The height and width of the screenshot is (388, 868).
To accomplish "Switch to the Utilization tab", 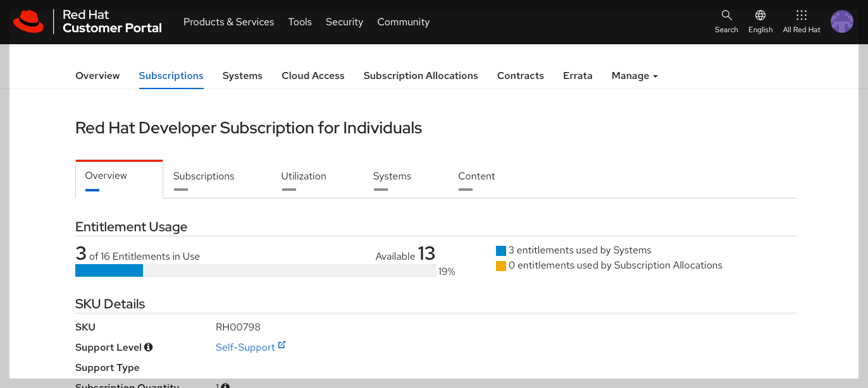I will tap(304, 176).
